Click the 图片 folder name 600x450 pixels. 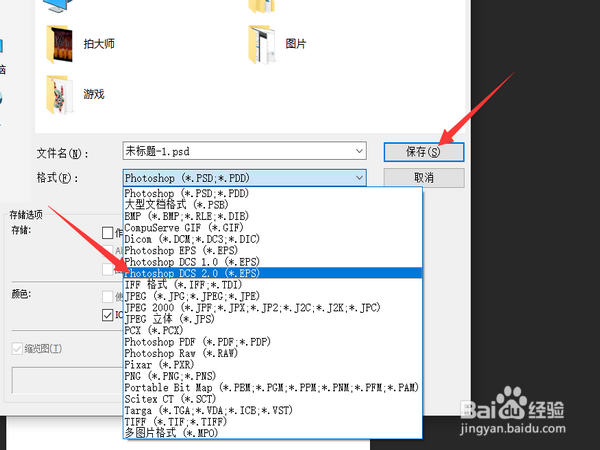coord(296,44)
